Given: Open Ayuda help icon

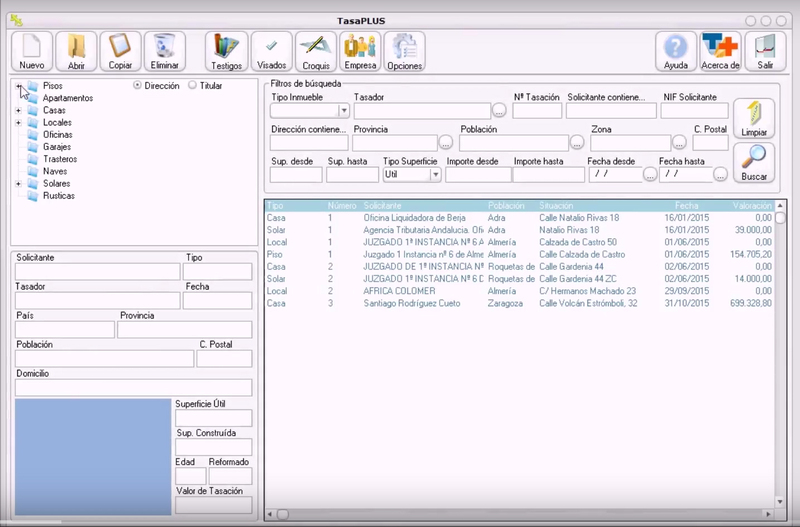Looking at the screenshot, I should (x=676, y=50).
